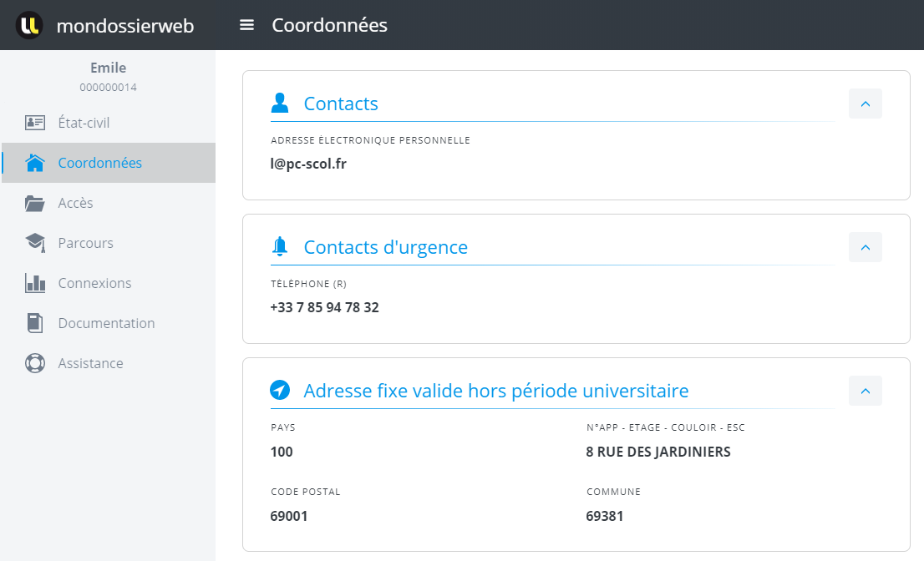Click the personal email l@pc-scol.fr
This screenshot has width=924, height=561.
(x=308, y=164)
